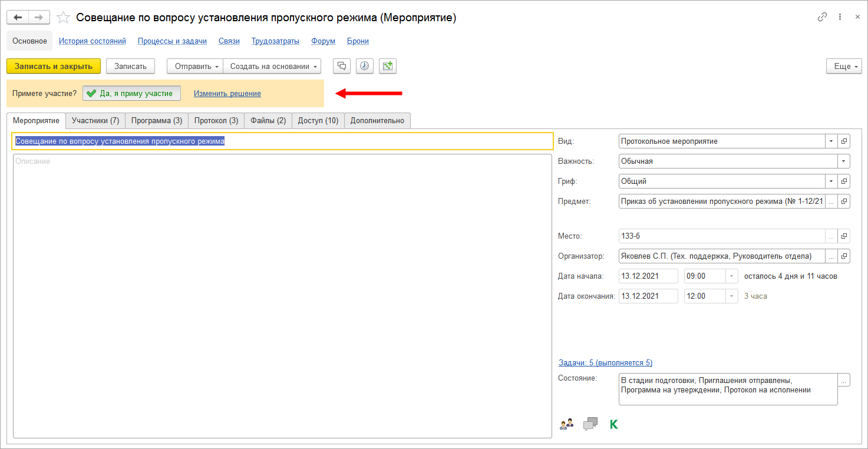Switch to the Дополнительно tab

(377, 120)
